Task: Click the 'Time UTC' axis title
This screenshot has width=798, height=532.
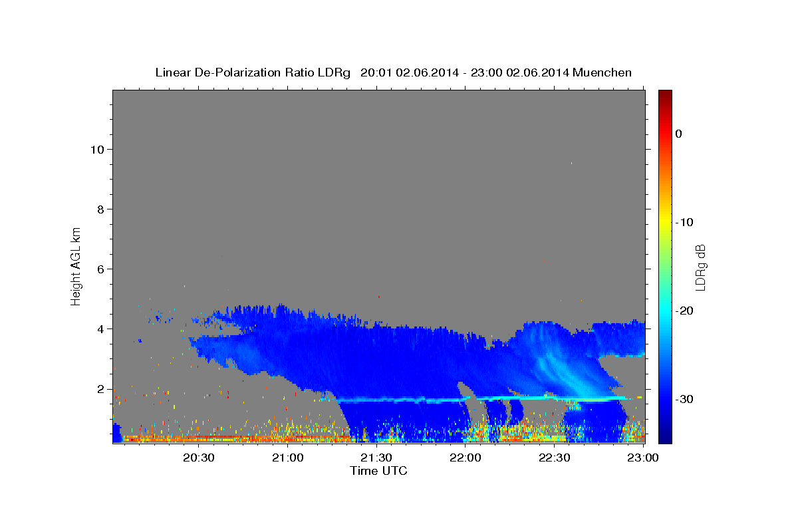Action: point(378,471)
